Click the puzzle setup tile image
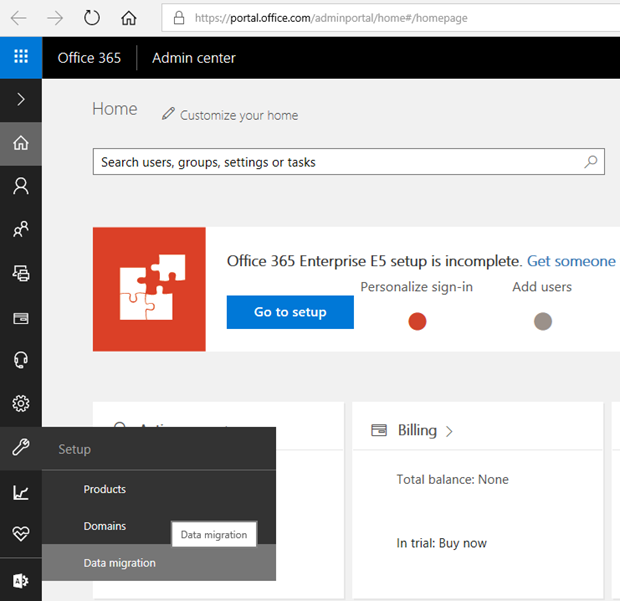The image size is (620, 601). coord(149,289)
